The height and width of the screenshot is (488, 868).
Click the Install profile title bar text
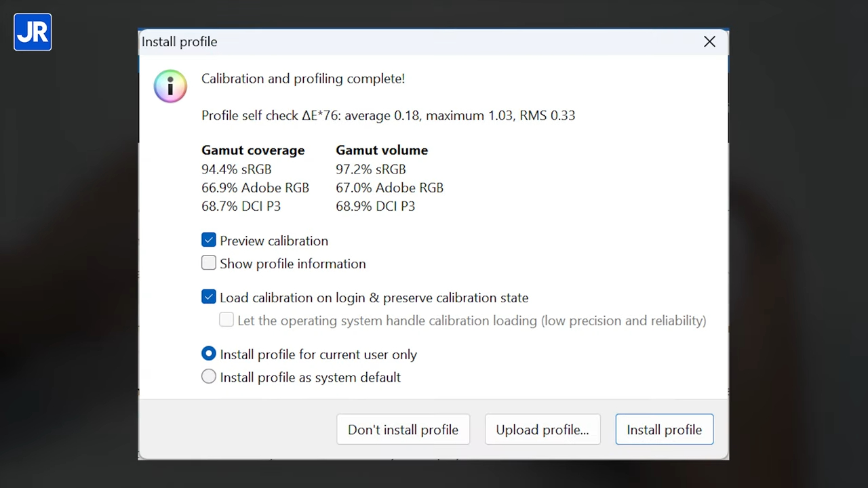[x=179, y=42]
